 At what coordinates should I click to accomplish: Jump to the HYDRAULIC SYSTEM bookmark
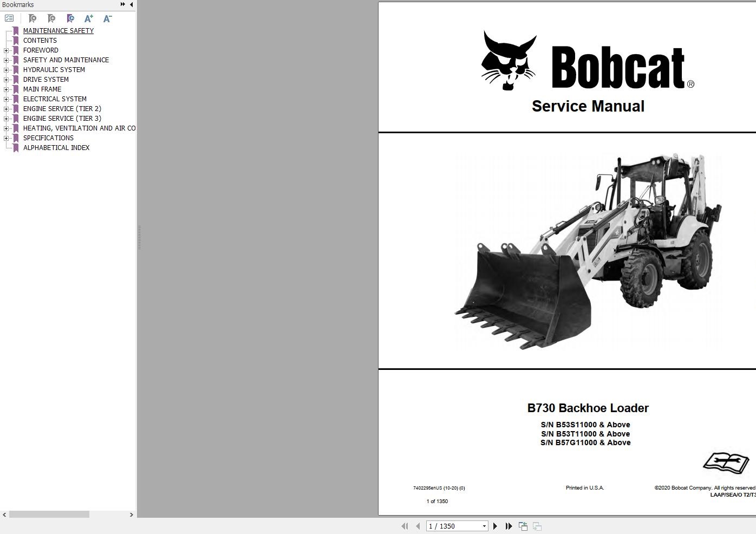pos(54,70)
